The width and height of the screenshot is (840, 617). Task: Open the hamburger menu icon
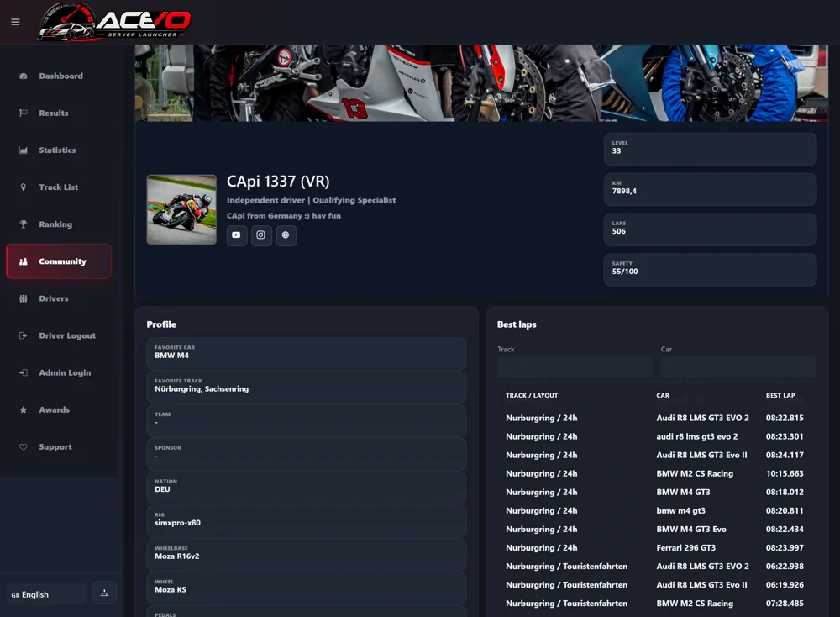click(x=15, y=22)
